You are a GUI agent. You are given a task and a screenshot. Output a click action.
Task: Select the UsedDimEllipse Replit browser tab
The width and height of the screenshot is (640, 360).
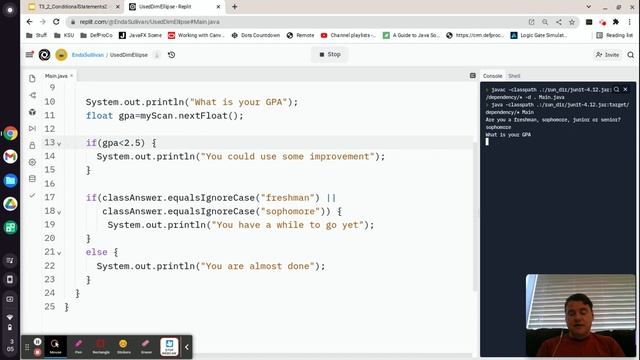(174, 7)
